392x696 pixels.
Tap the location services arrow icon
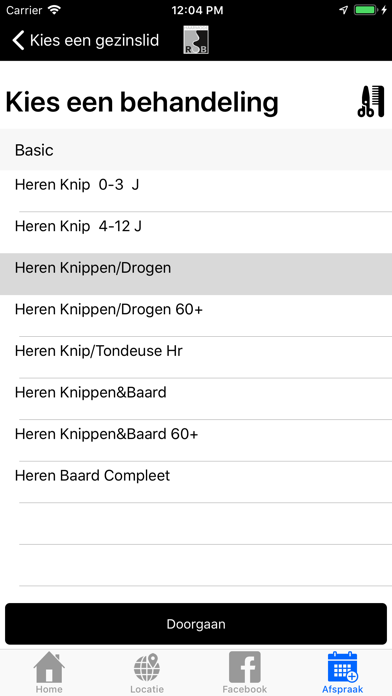[343, 10]
